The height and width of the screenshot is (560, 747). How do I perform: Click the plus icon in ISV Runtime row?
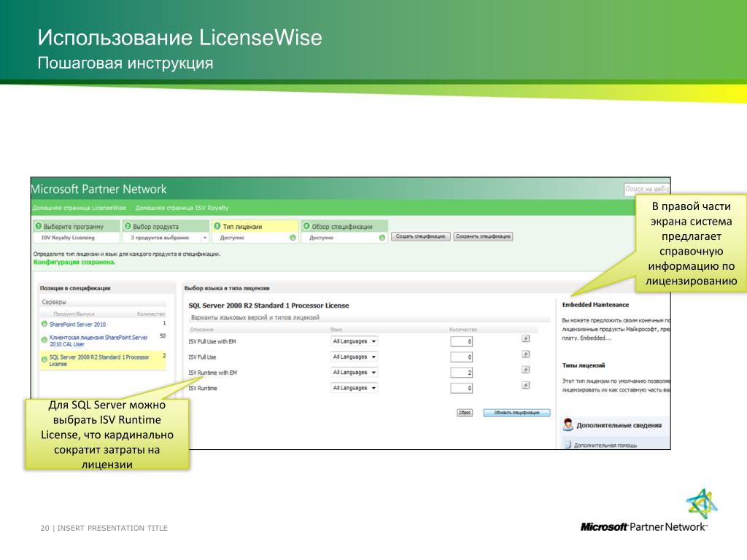pos(525,385)
